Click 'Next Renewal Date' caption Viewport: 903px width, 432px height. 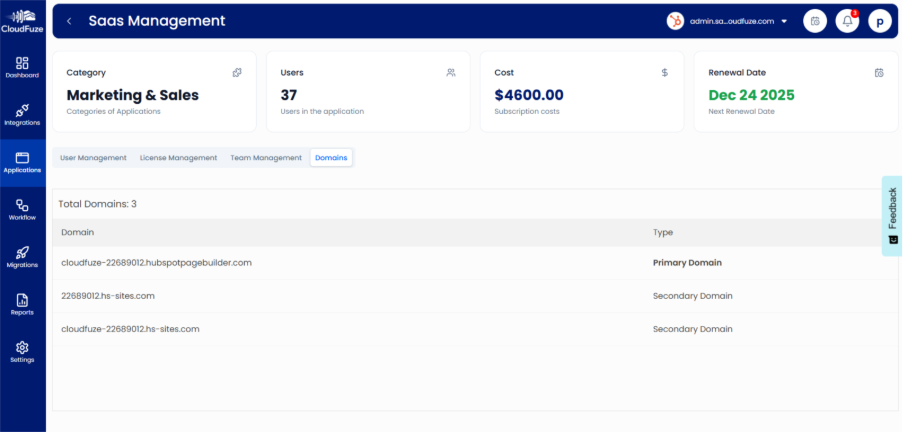741,112
